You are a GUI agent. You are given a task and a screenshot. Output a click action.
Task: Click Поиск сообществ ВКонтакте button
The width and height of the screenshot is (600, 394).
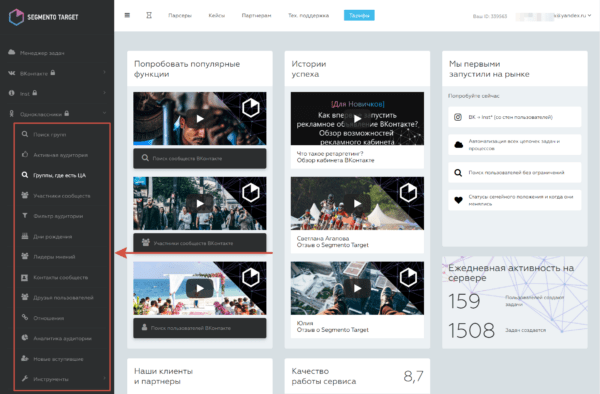click(200, 158)
